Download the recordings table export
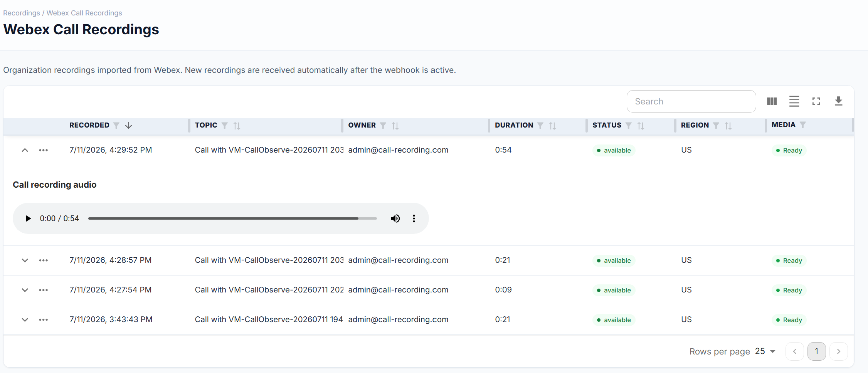Viewport: 868px width, 373px height. click(x=838, y=101)
